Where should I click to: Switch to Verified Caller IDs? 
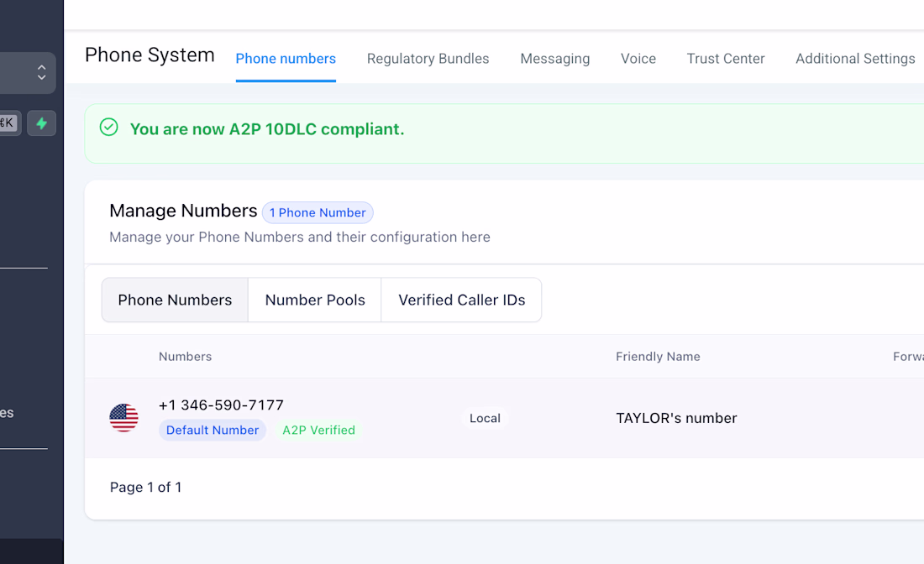pyautogui.click(x=461, y=300)
